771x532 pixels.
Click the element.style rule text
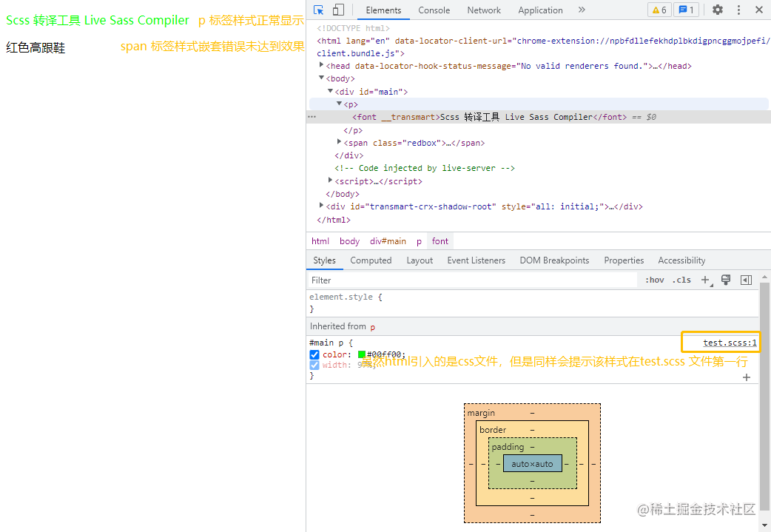click(x=341, y=297)
